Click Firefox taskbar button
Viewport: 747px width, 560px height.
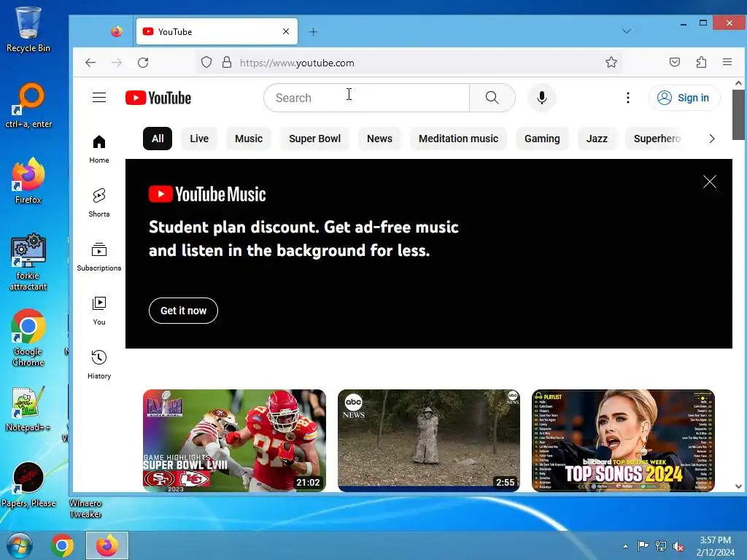(107, 545)
